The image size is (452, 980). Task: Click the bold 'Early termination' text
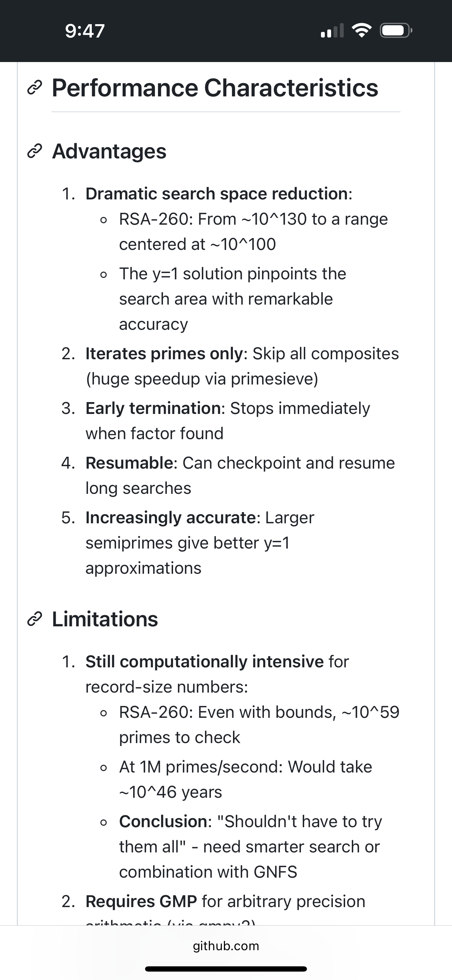point(152,409)
